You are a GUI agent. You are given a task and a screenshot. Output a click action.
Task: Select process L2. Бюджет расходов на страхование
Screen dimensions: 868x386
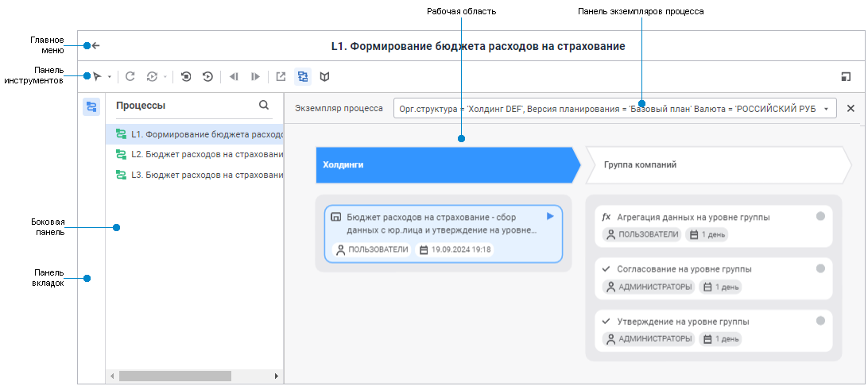(x=194, y=154)
